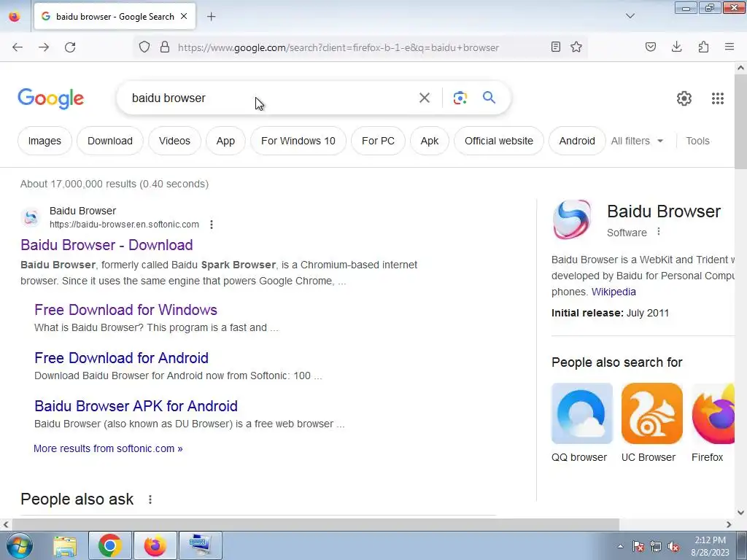747x560 pixels.
Task: Click the site security padlock icon
Action: 165,47
